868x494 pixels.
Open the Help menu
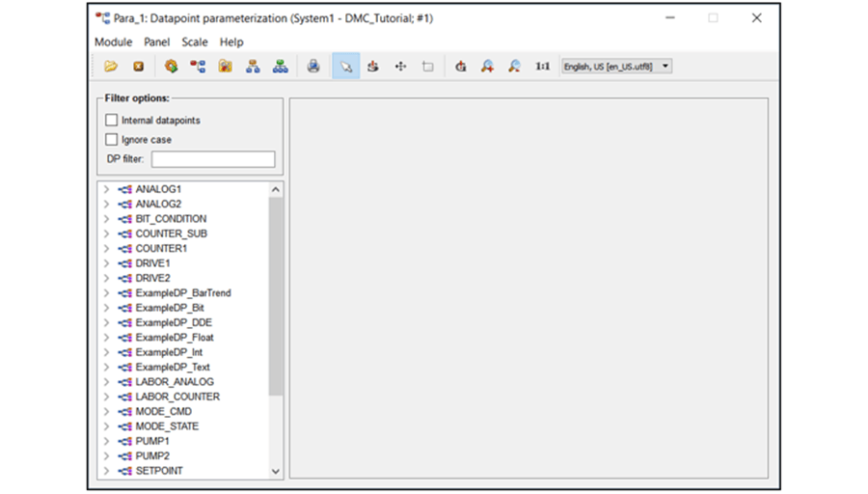[x=231, y=42]
